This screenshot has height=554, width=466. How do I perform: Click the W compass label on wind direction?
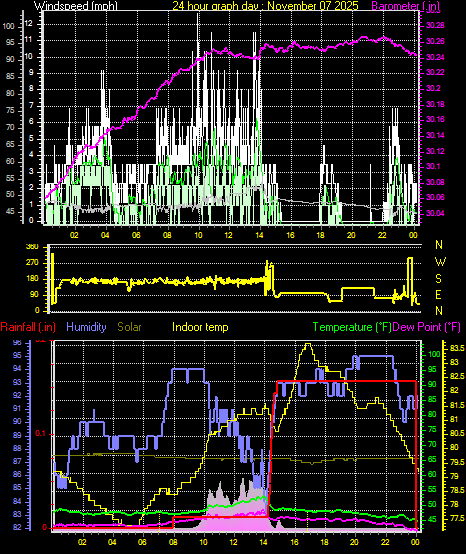(440, 262)
